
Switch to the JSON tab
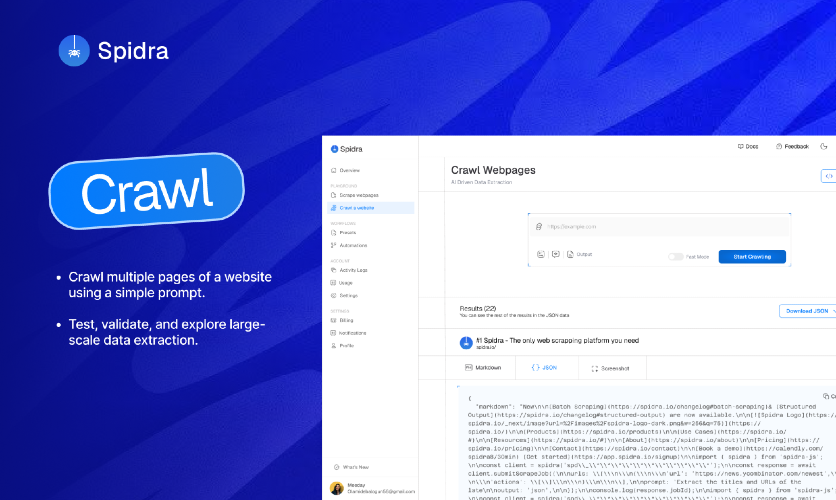[x=544, y=368]
